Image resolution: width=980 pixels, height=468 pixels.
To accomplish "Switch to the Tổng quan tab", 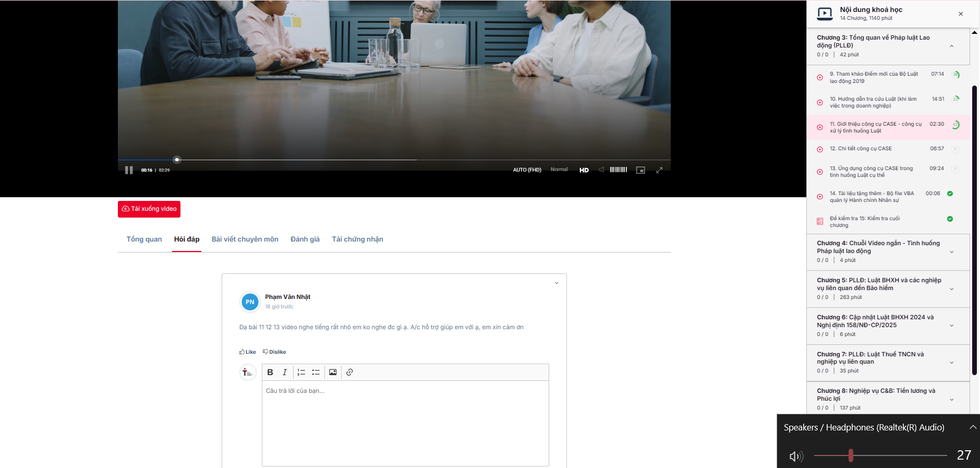I will (144, 239).
